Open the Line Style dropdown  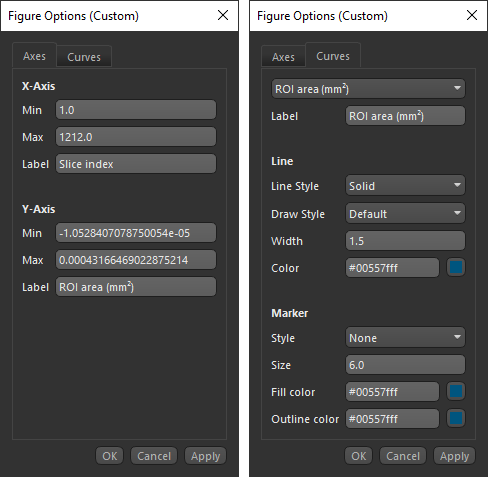tap(405, 186)
